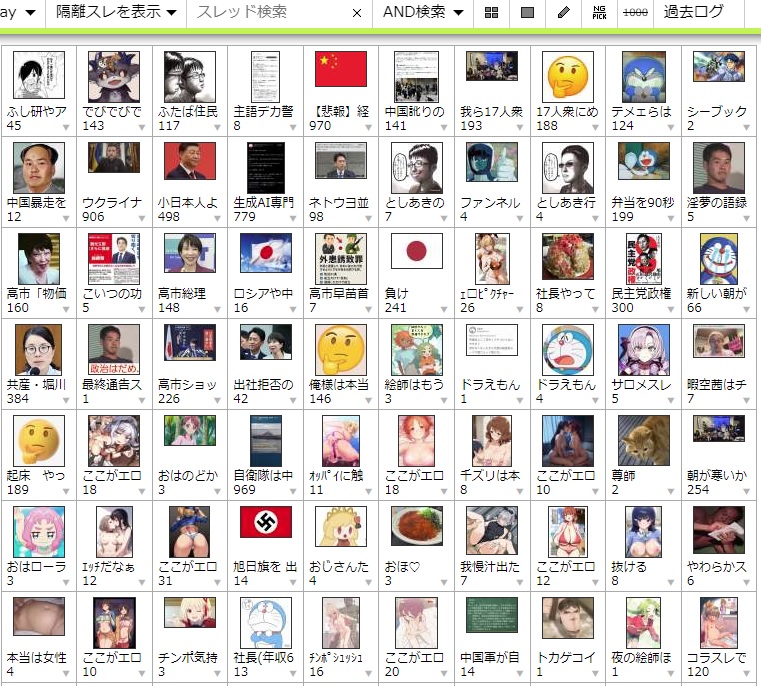The width and height of the screenshot is (761, 686).
Task: Open the NG PICK filter icon
Action: (599, 13)
